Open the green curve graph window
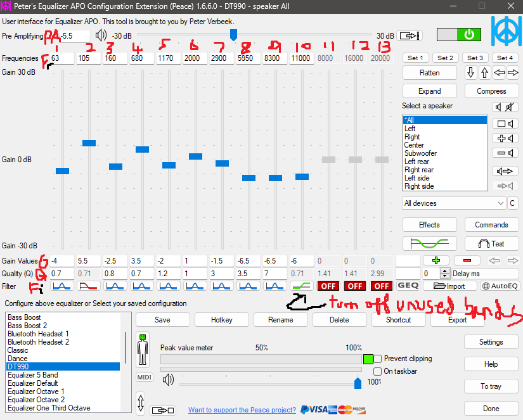This screenshot has height=420, width=523. pos(430,244)
